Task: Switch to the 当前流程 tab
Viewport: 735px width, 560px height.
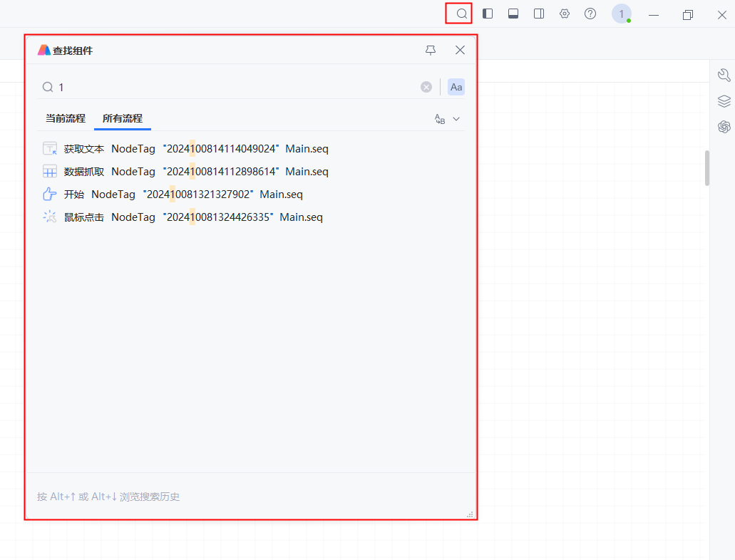Action: pos(66,118)
